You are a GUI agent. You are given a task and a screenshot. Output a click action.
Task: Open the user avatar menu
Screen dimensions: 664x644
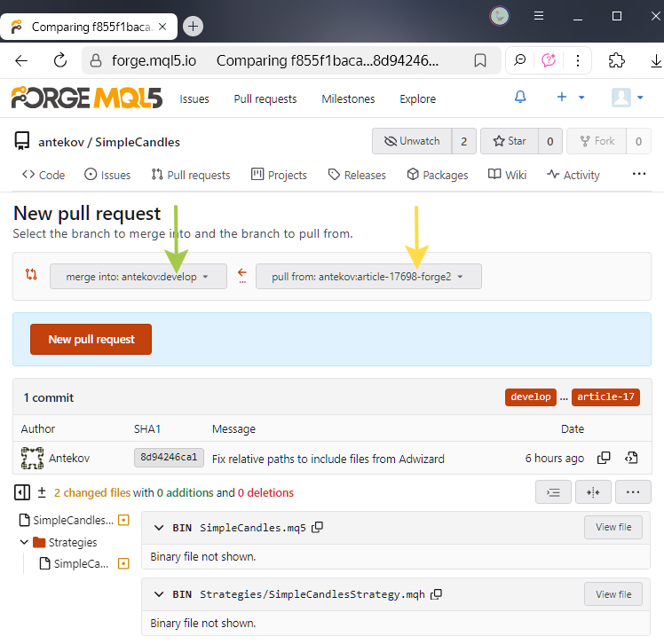coord(627,98)
